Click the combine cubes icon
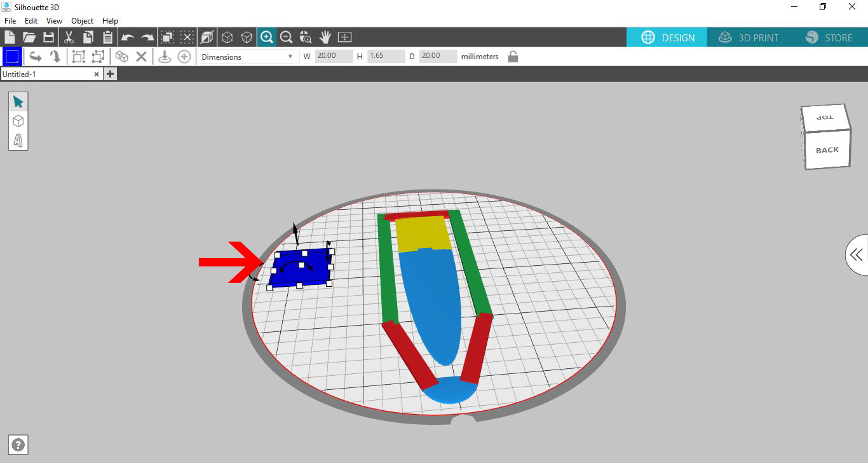 (x=122, y=57)
